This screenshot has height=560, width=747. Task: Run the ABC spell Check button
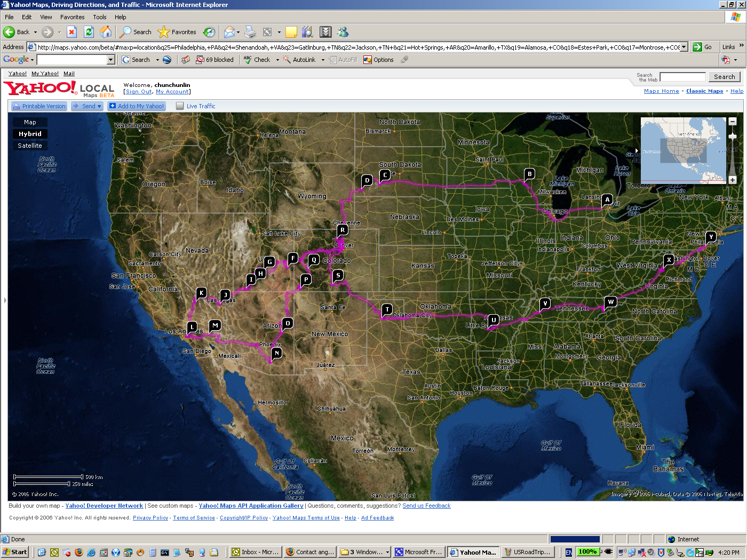coord(257,60)
